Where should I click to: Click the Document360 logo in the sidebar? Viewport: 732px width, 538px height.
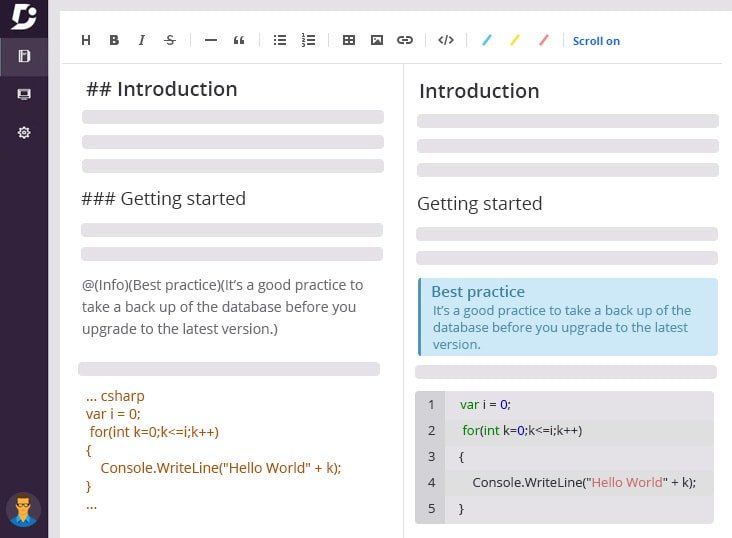tap(24, 16)
